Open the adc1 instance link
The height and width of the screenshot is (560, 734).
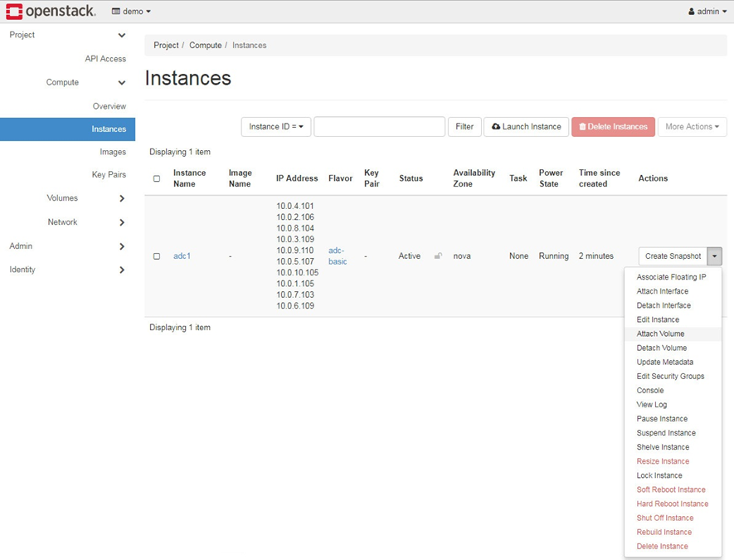coord(182,256)
